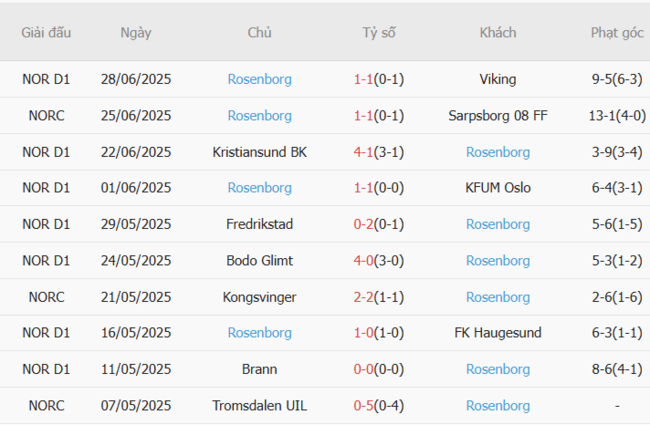Open the Sarpsborg 08 FF team link

pyautogui.click(x=498, y=115)
